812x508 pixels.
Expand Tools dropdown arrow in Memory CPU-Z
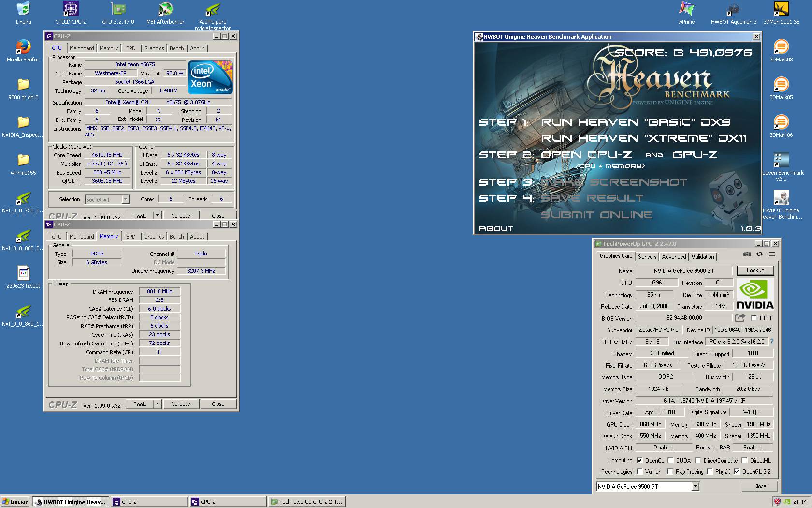point(157,404)
